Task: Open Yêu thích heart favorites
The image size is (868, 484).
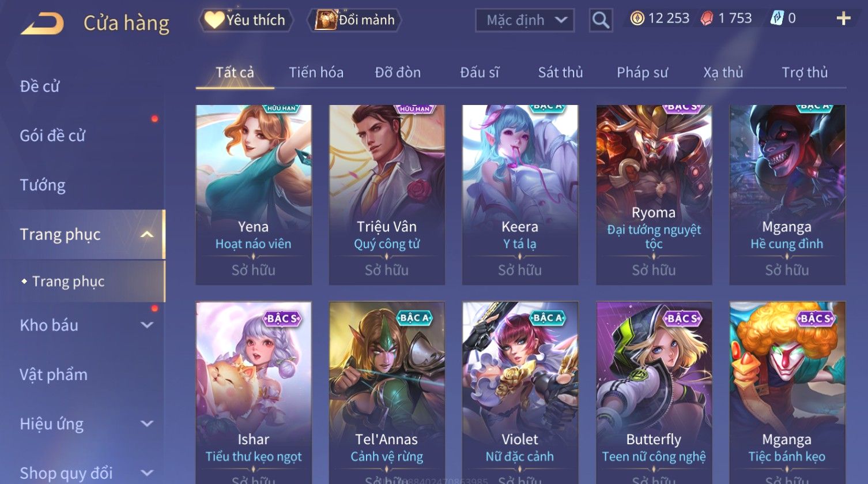Action: 246,20
